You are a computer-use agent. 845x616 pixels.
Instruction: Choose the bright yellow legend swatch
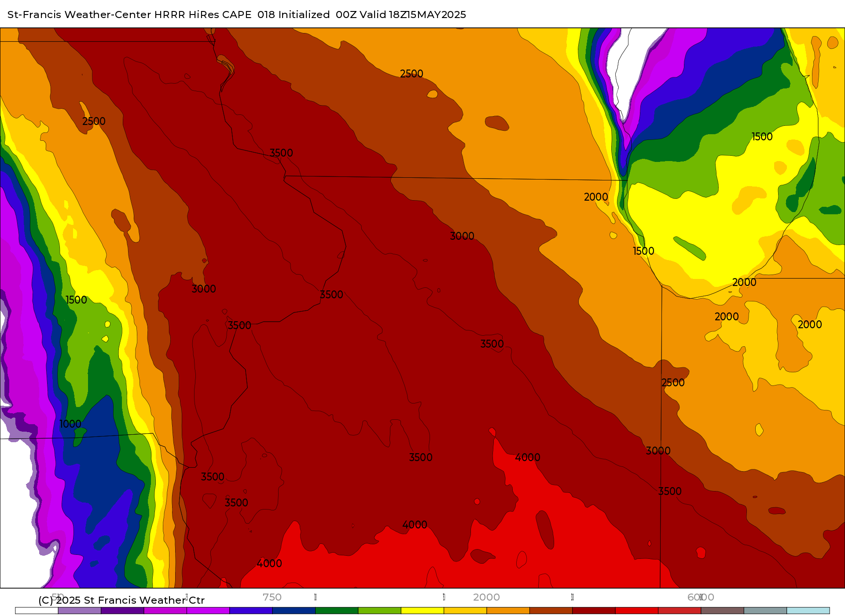click(x=422, y=611)
